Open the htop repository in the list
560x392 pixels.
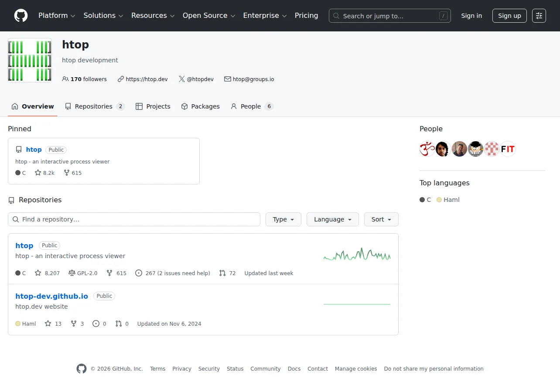[24, 245]
